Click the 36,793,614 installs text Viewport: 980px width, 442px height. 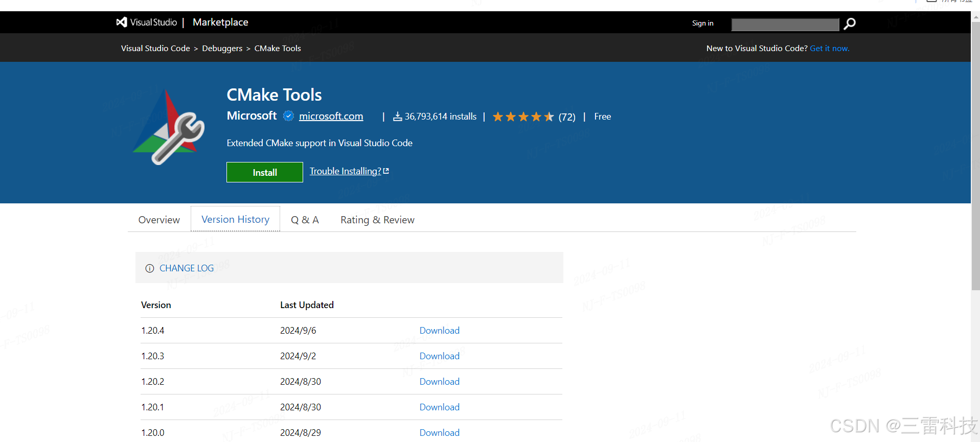click(441, 117)
